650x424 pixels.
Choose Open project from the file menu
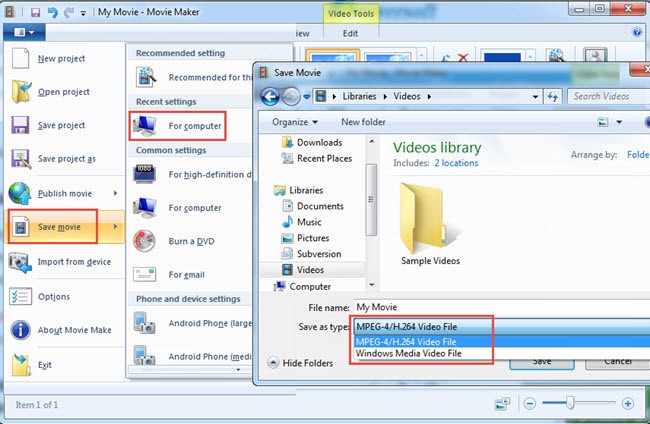coord(65,92)
